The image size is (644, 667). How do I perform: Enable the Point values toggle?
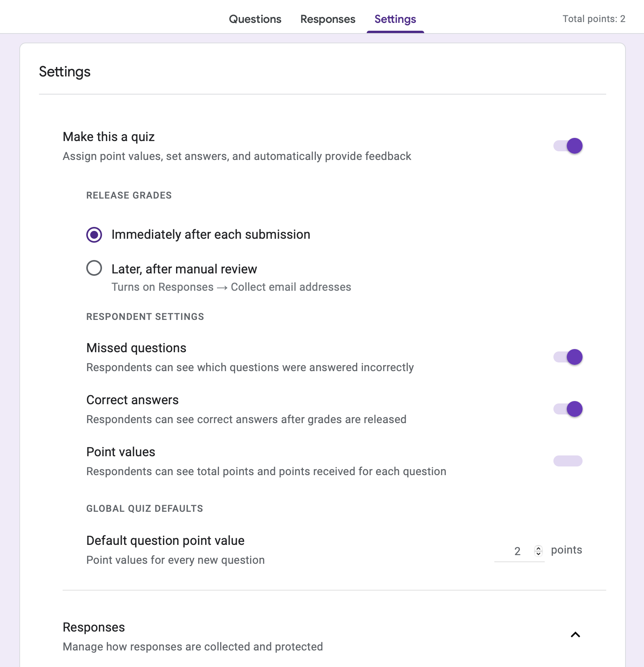tap(568, 461)
